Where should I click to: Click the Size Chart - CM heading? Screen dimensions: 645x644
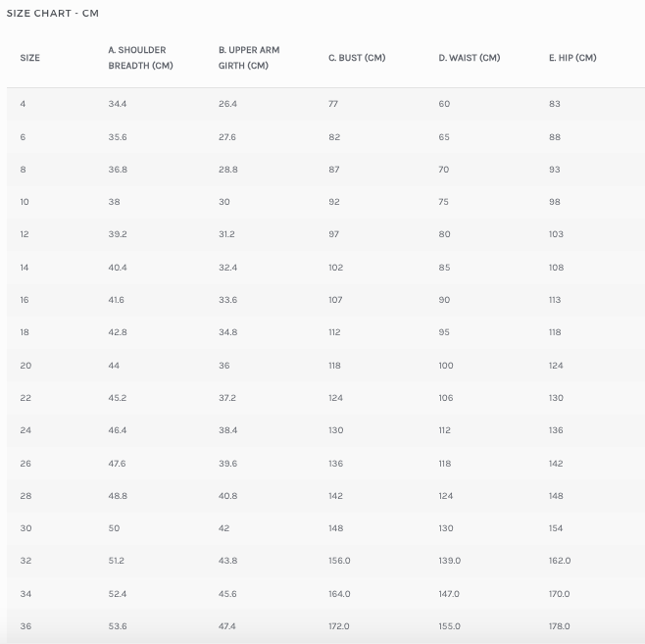53,14
